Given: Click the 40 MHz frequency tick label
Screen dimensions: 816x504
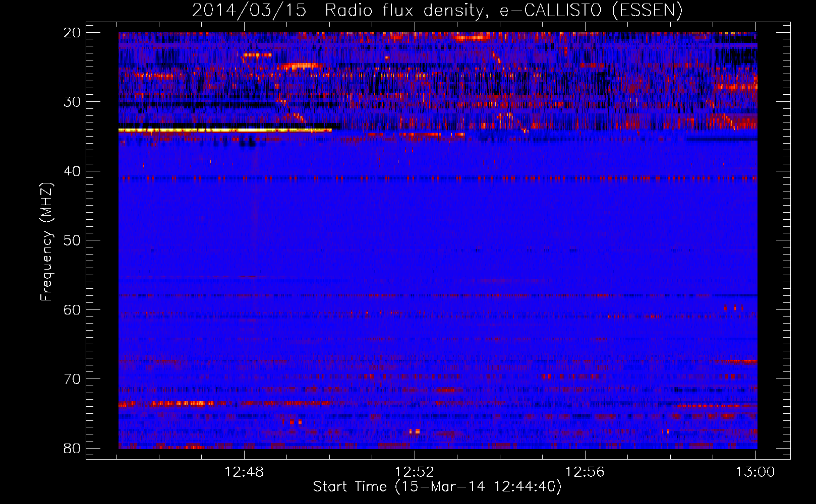Looking at the screenshot, I should click(72, 171).
